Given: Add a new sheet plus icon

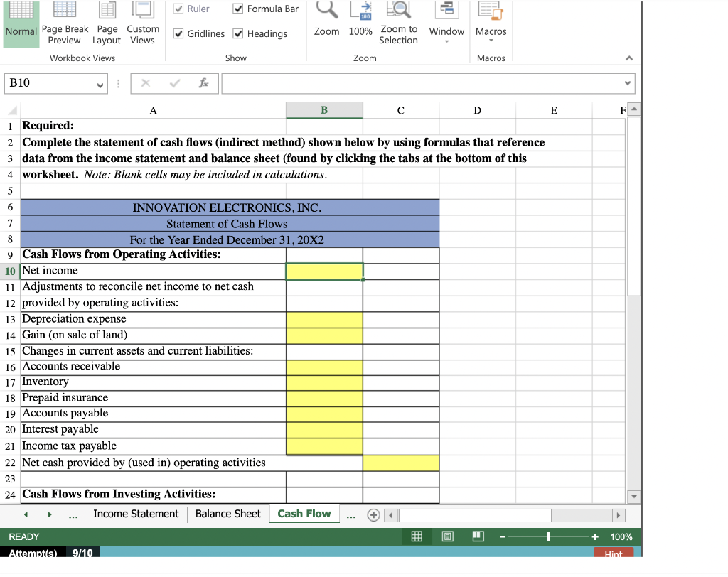Looking at the screenshot, I should (373, 514).
